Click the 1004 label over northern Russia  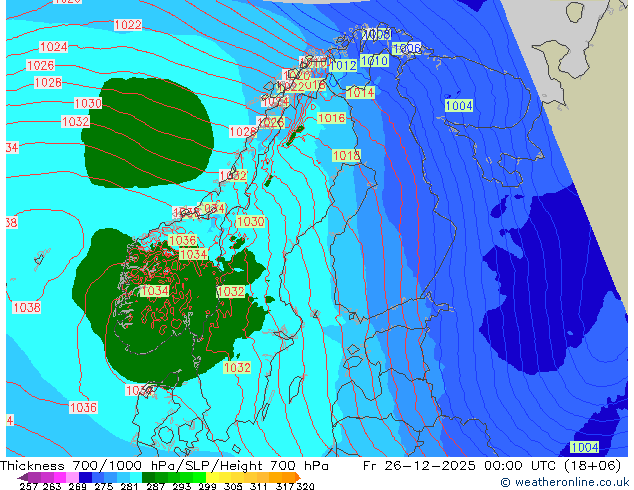(459, 106)
